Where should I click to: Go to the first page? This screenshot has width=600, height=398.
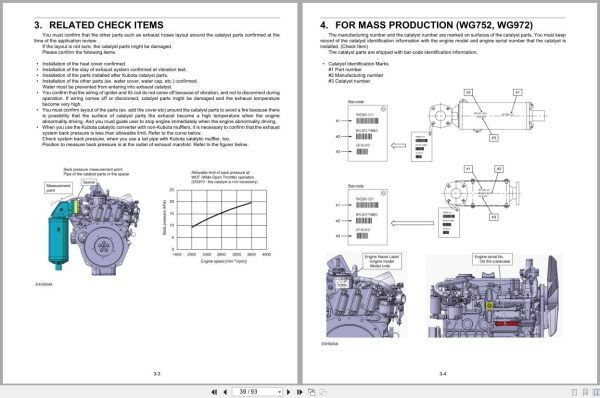214,392
